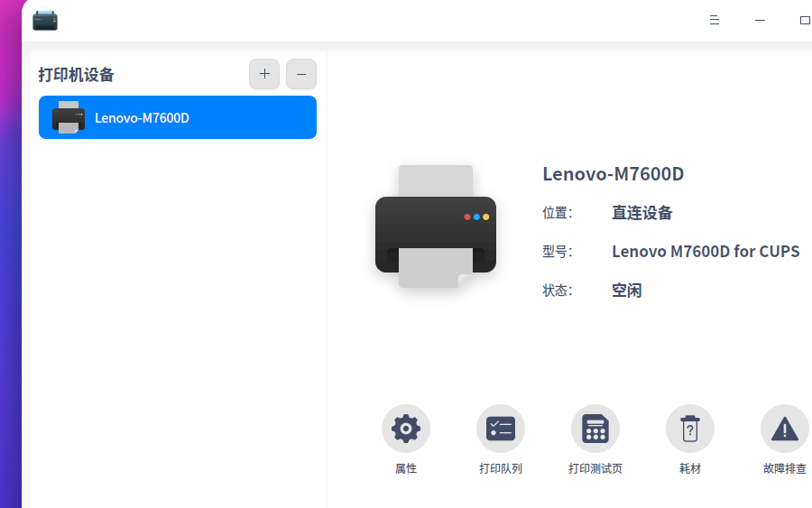Click the 位置: label

[558, 213]
